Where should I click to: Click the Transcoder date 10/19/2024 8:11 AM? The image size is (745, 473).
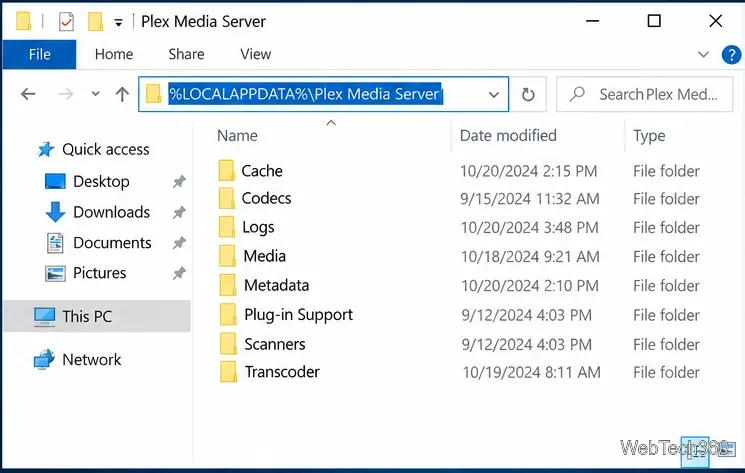pos(531,372)
